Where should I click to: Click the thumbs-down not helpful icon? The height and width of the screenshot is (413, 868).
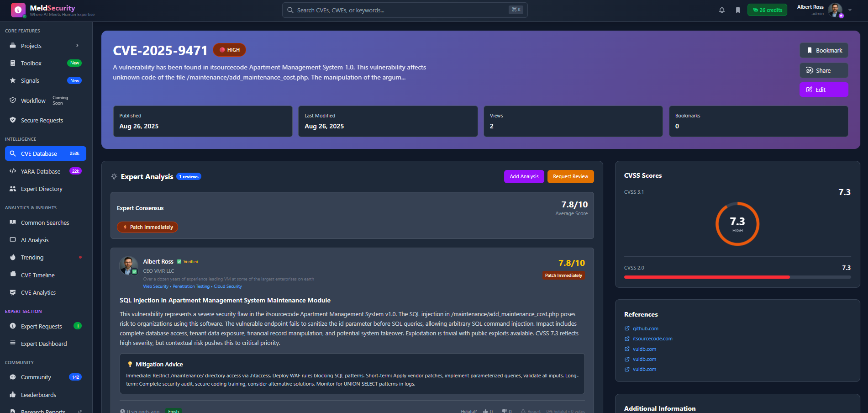504,411
